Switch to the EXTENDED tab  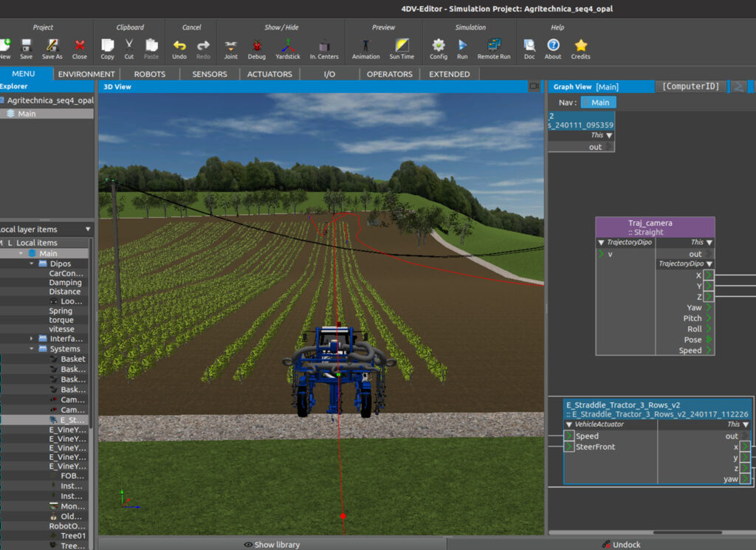[x=450, y=75]
